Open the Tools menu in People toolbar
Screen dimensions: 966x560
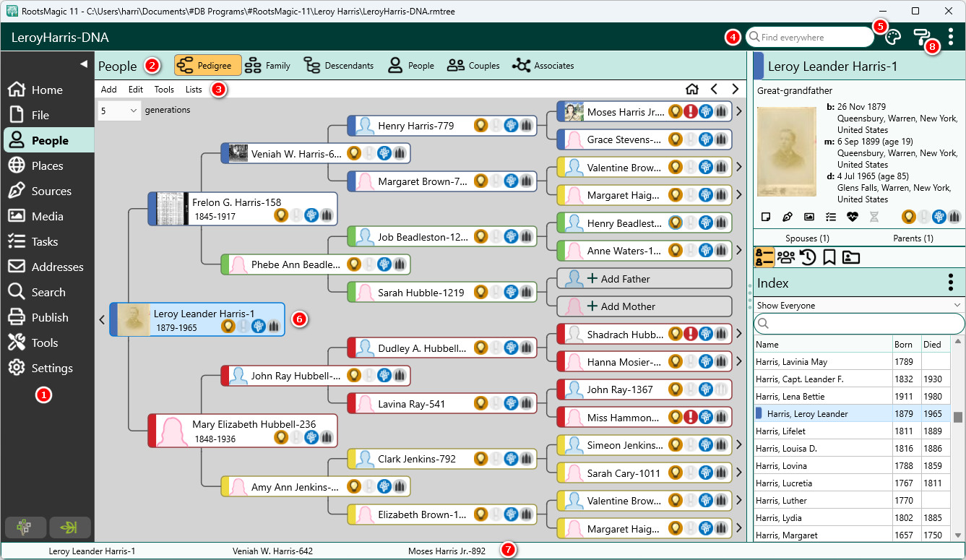pos(164,90)
